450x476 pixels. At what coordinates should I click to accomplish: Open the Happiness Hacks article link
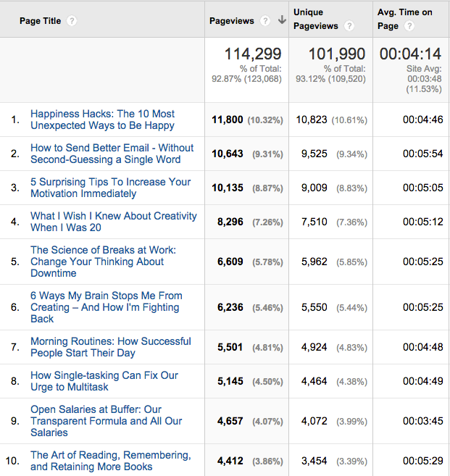(103, 120)
